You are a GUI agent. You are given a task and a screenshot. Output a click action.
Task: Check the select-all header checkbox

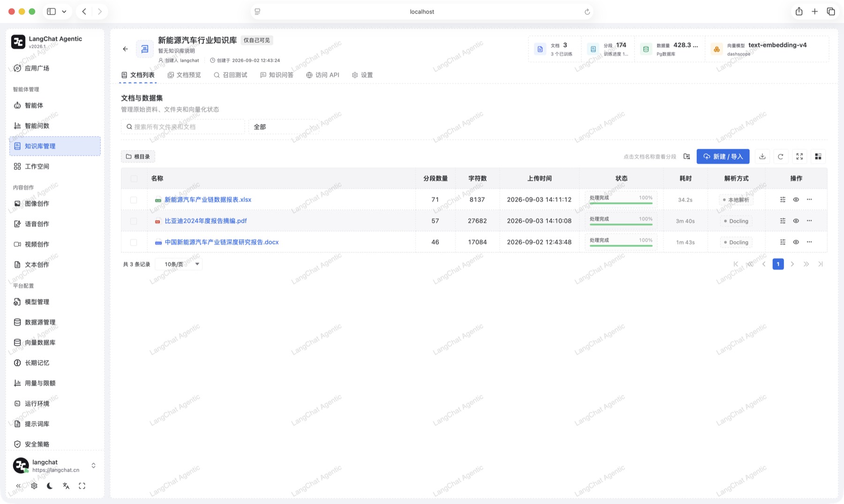134,179
